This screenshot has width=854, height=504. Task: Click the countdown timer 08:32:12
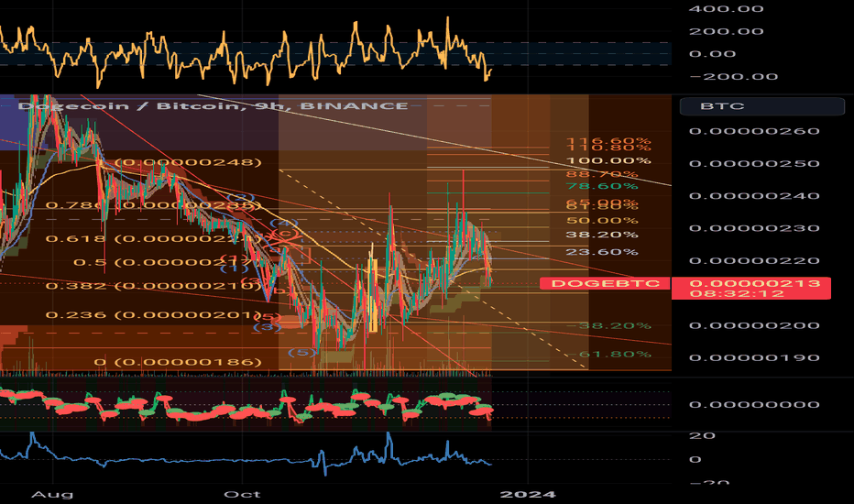[x=737, y=293]
